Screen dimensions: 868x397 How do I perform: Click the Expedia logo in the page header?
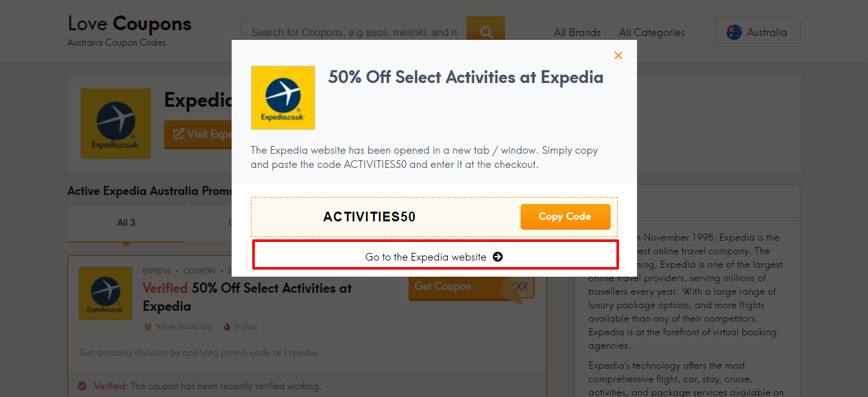pyautogui.click(x=116, y=124)
